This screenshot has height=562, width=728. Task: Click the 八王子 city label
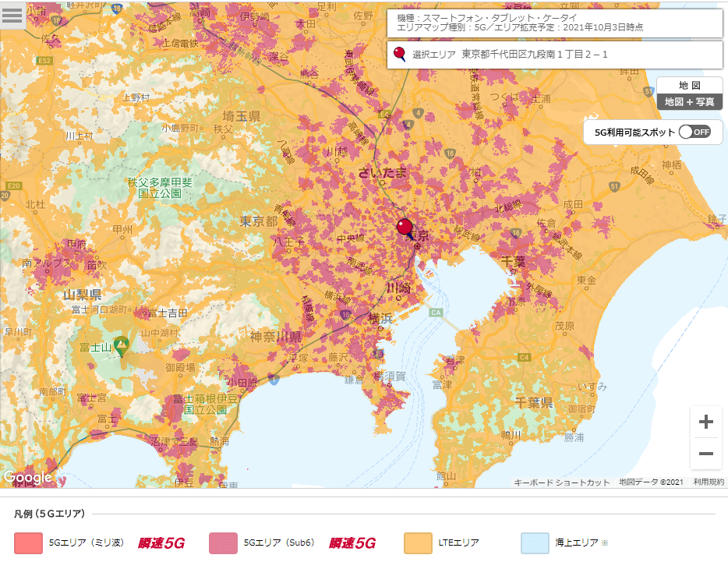pos(288,241)
